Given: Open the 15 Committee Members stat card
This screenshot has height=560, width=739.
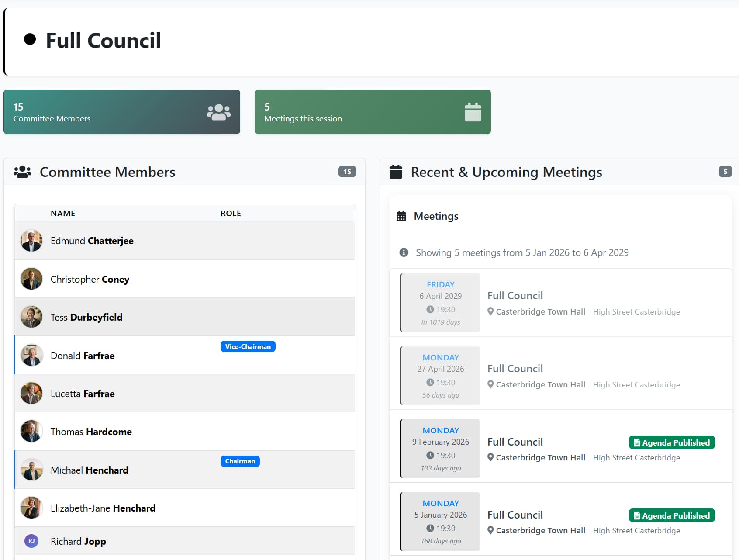Looking at the screenshot, I should (x=122, y=112).
